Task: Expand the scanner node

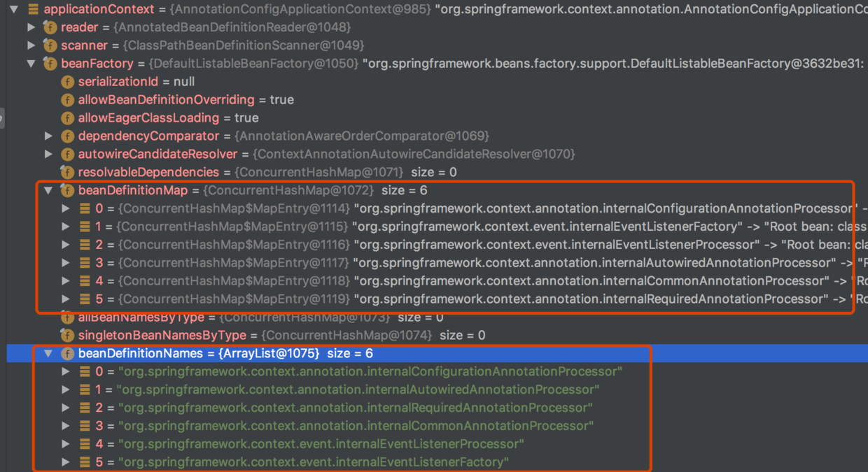Action: pos(31,45)
